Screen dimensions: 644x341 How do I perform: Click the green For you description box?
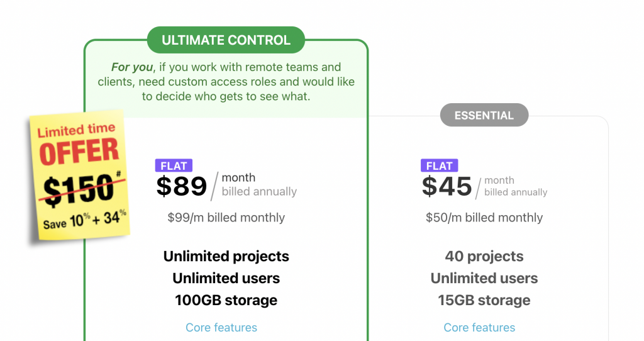(226, 81)
